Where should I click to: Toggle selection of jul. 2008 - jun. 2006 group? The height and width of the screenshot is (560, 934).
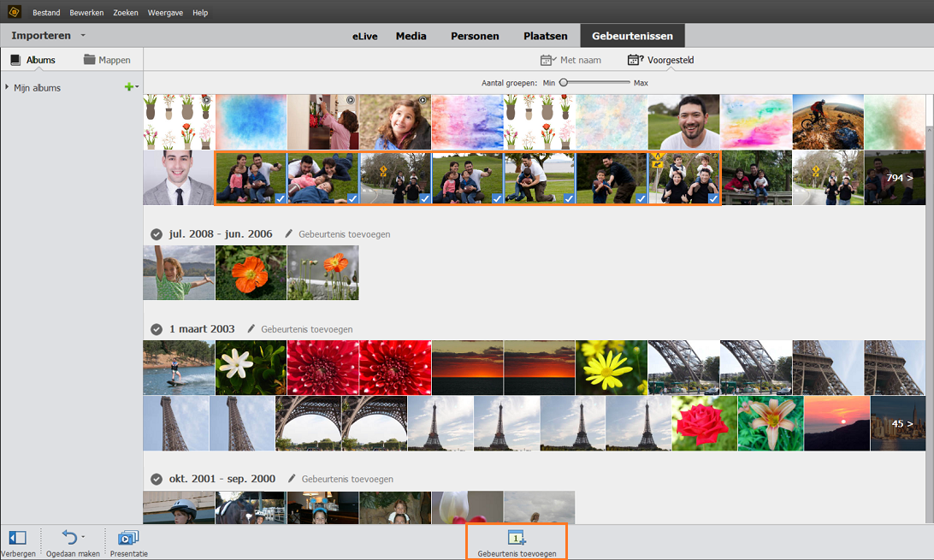point(156,234)
